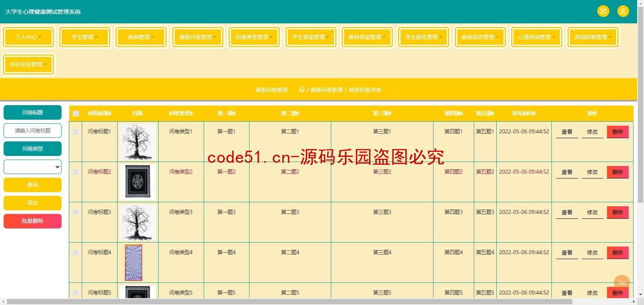
Task: Expand the 问卷类型管理 menu
Action: pos(254,37)
